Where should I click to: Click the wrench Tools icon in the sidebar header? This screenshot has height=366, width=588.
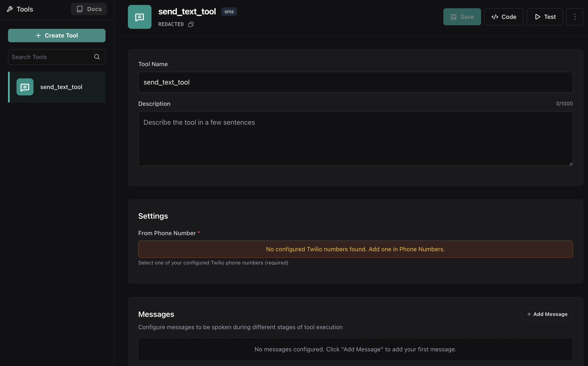click(10, 9)
